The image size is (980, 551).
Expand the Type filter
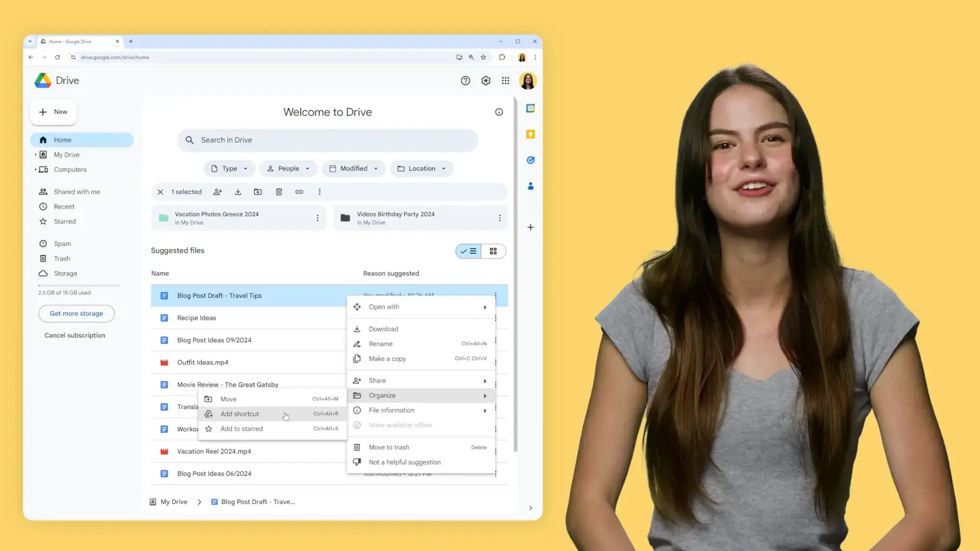(x=229, y=168)
